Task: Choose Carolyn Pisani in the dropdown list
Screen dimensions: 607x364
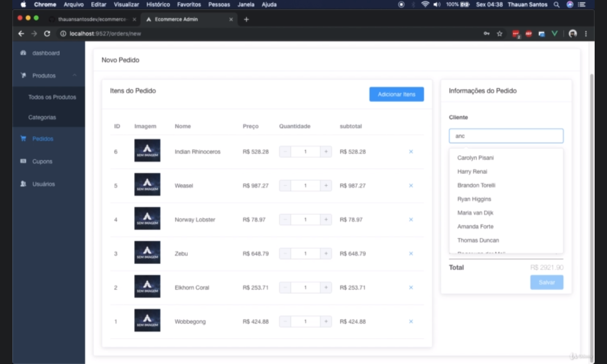Action: (x=475, y=158)
